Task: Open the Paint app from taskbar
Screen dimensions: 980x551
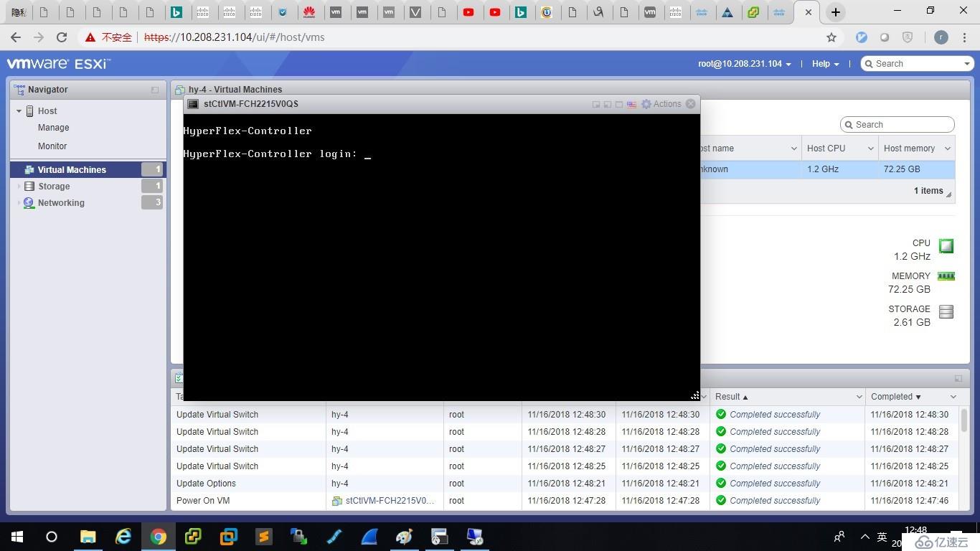Action: tap(404, 537)
